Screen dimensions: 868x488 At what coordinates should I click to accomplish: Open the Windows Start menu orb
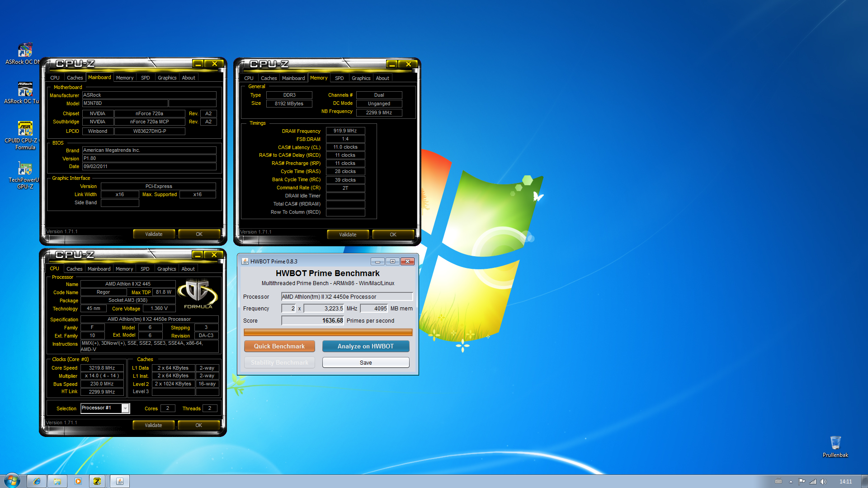pyautogui.click(x=12, y=481)
